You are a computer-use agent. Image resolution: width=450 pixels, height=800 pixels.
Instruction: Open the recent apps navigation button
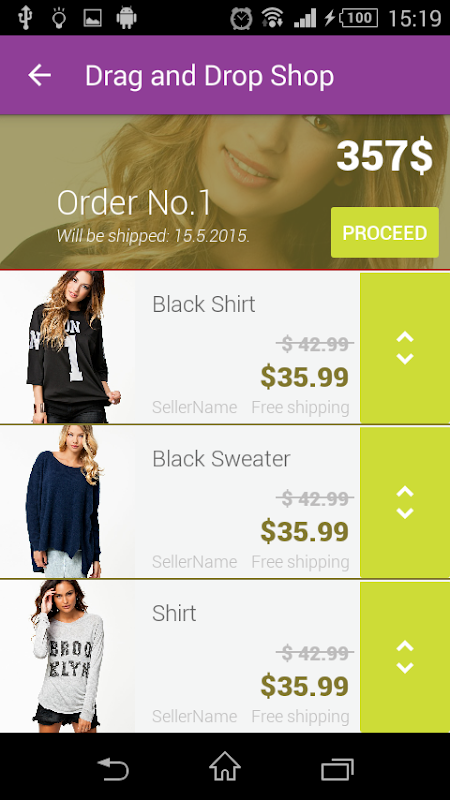337,769
